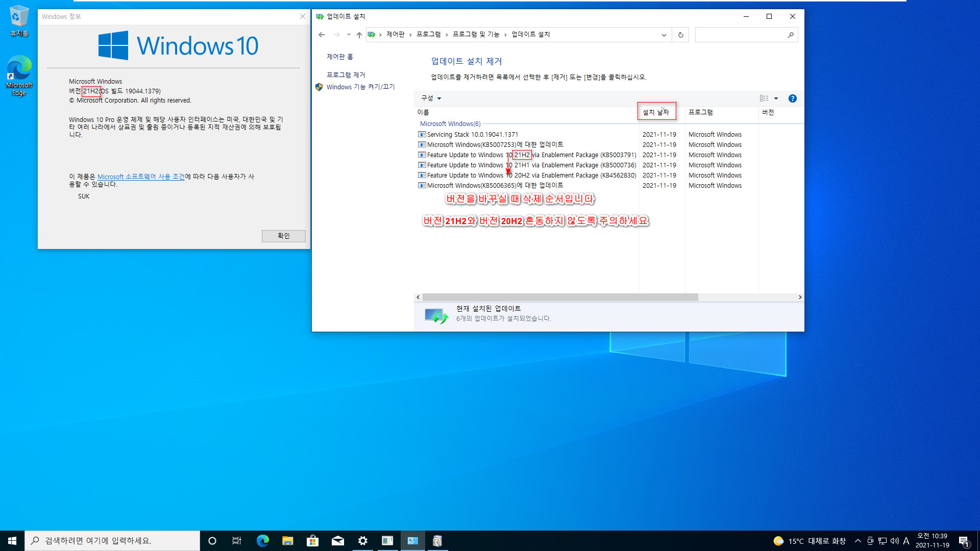Open the blue Help question-mark icon

[792, 98]
